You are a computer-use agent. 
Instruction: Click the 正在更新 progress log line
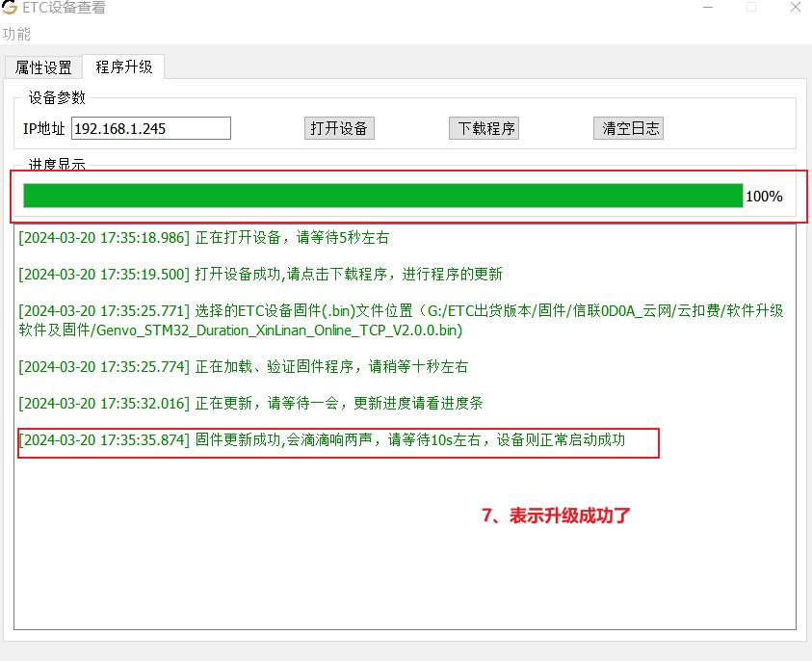[250, 403]
